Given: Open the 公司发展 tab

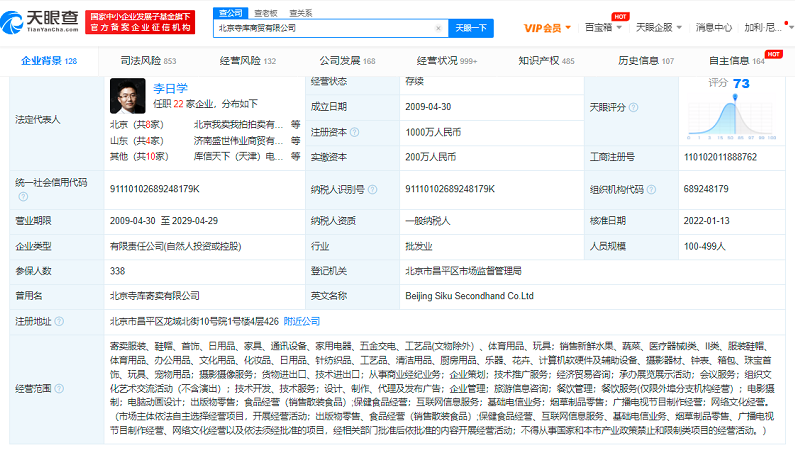Looking at the screenshot, I should pyautogui.click(x=340, y=61).
